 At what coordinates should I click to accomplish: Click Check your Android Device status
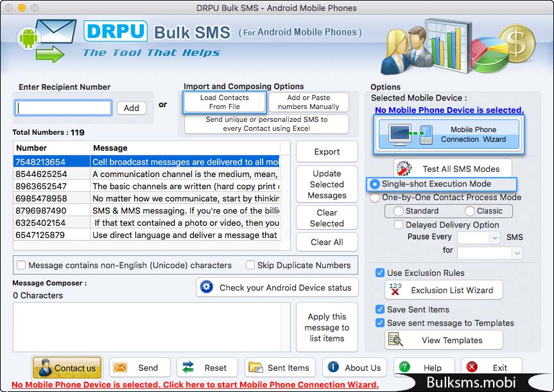277,287
